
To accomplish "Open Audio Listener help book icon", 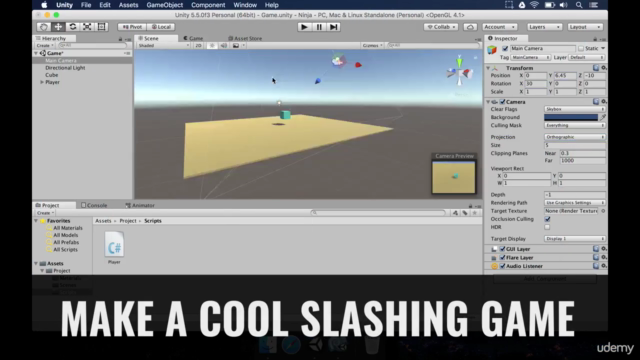I will click(596, 266).
